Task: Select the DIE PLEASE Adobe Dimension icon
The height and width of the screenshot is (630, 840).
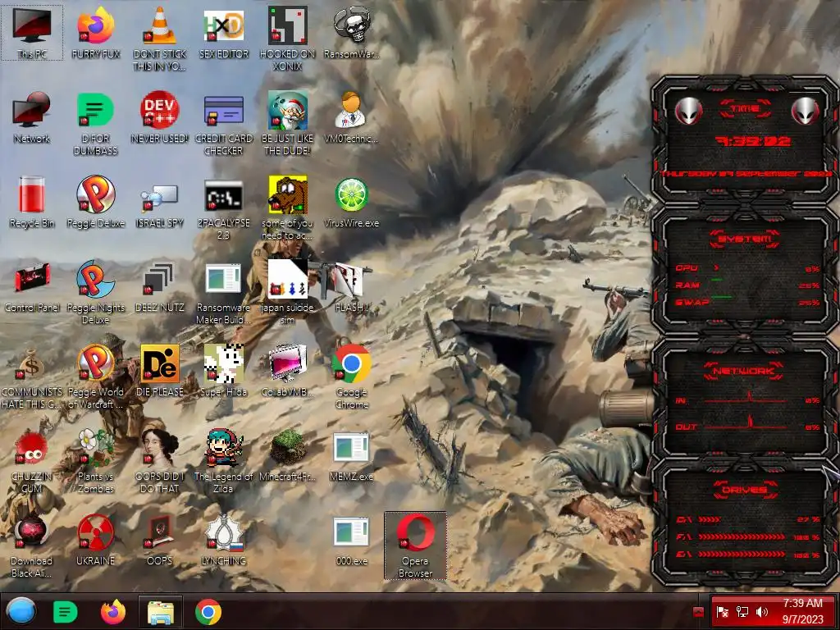Action: 160,371
